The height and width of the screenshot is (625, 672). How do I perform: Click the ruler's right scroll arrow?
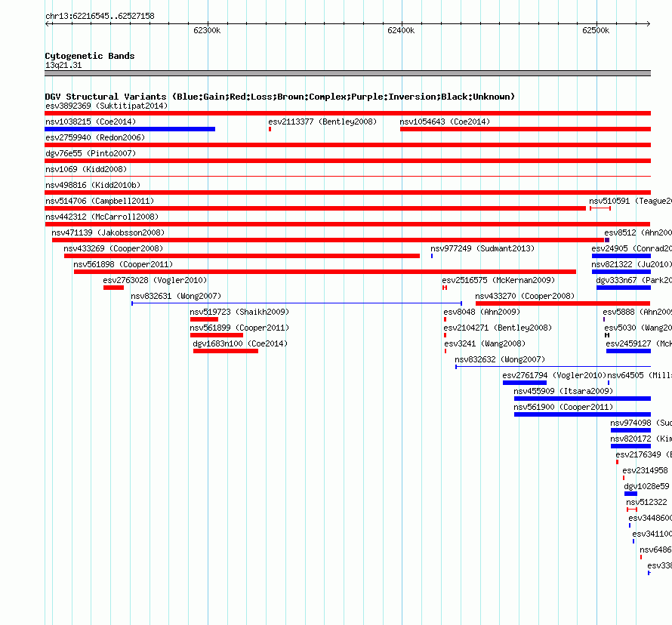649,23
